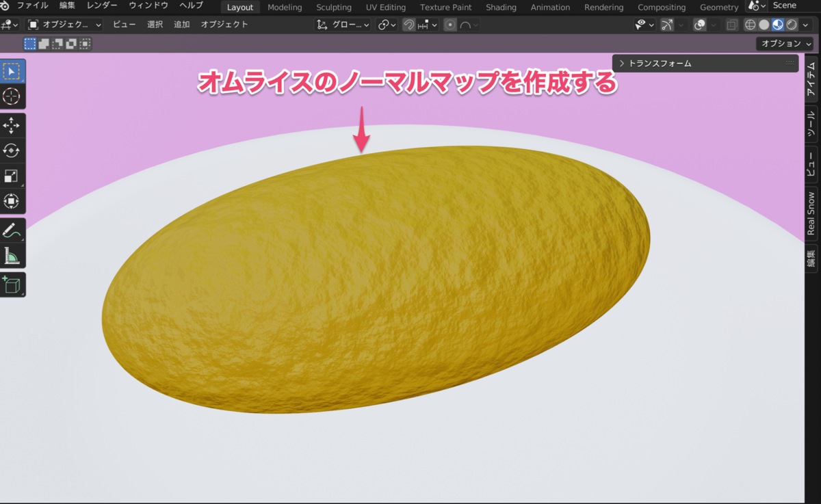Image resolution: width=821 pixels, height=504 pixels.
Task: Toggle snapping magnet icon
Action: (x=408, y=25)
